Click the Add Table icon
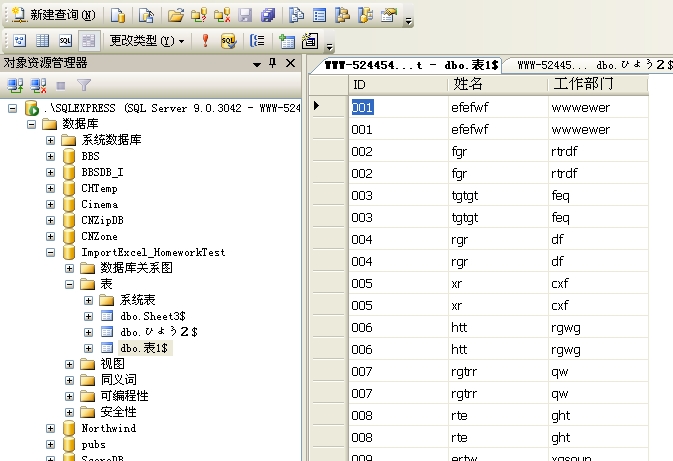 (287, 41)
